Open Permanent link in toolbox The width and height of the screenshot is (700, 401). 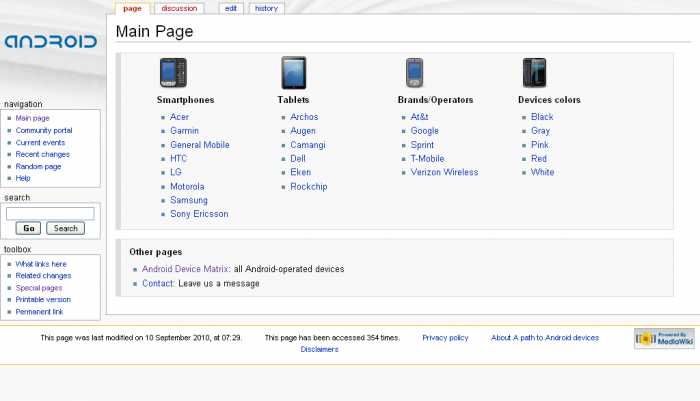(x=39, y=312)
